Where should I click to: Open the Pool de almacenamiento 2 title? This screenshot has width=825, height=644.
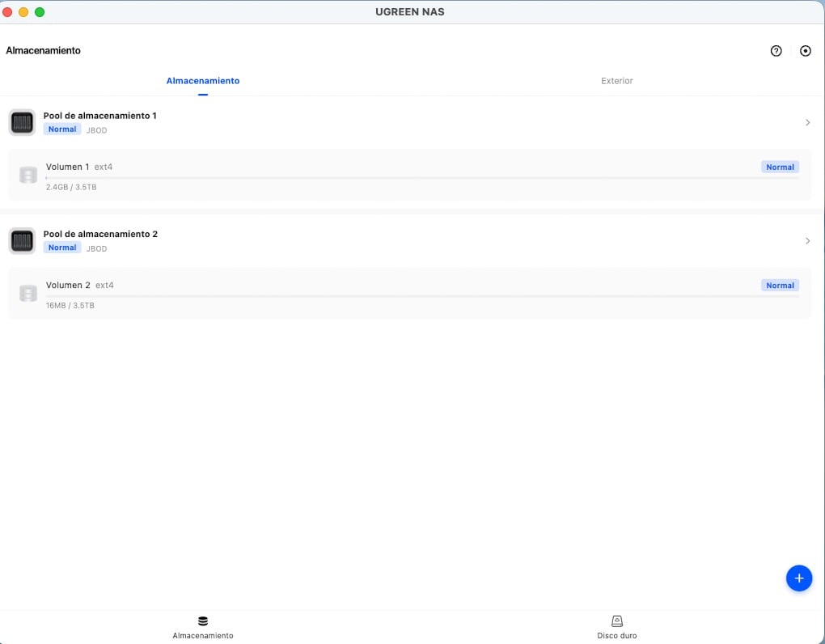click(x=100, y=234)
